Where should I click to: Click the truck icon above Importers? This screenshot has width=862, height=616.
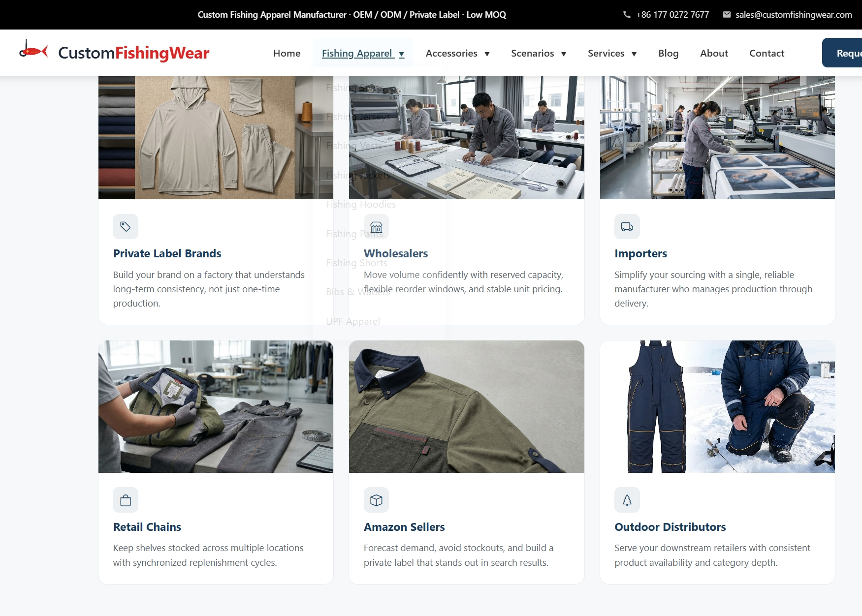click(627, 226)
